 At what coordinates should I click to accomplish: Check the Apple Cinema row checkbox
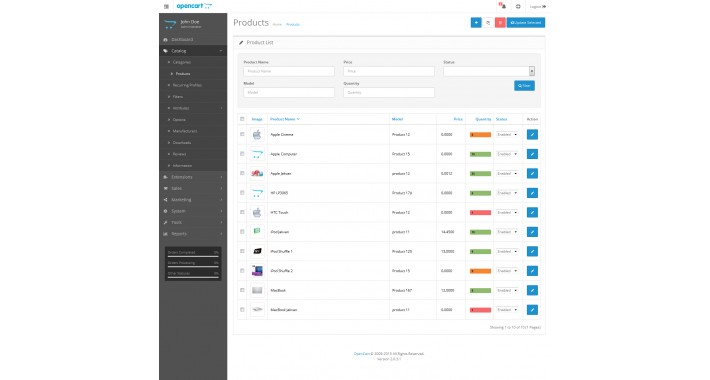pyautogui.click(x=242, y=135)
